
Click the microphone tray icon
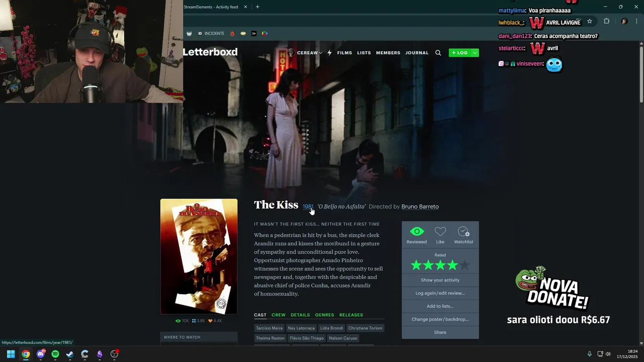(590, 354)
